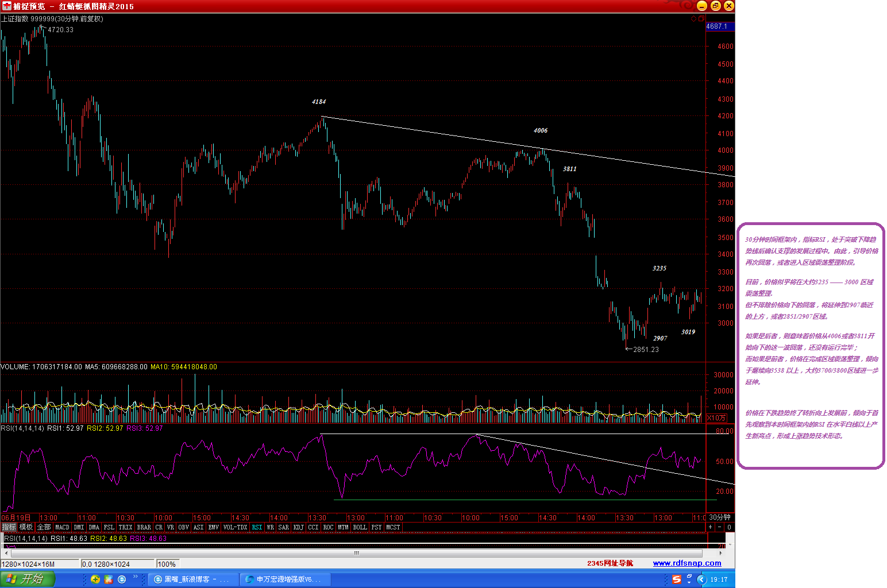
Task: Click the colorful square quick launch icon
Action: [109, 579]
